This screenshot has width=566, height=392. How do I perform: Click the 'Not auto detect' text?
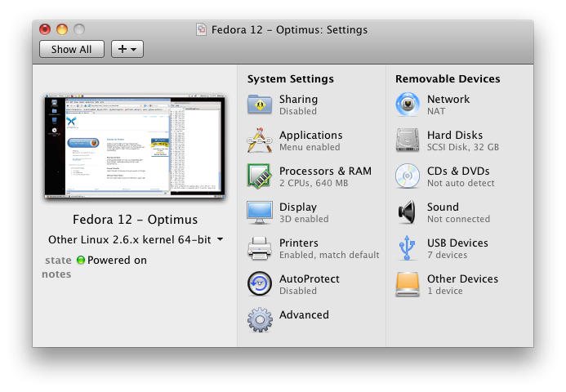click(x=461, y=183)
